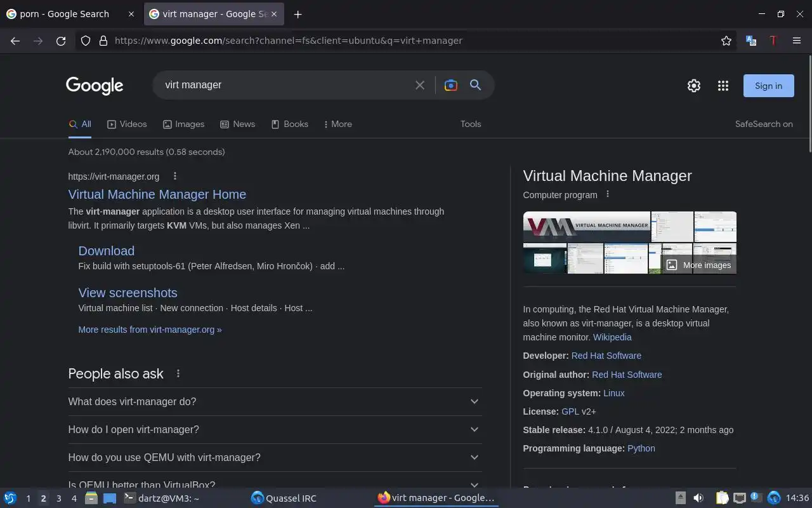Open options for virt-manager.org result
Image resolution: width=812 pixels, height=508 pixels.
point(175,177)
